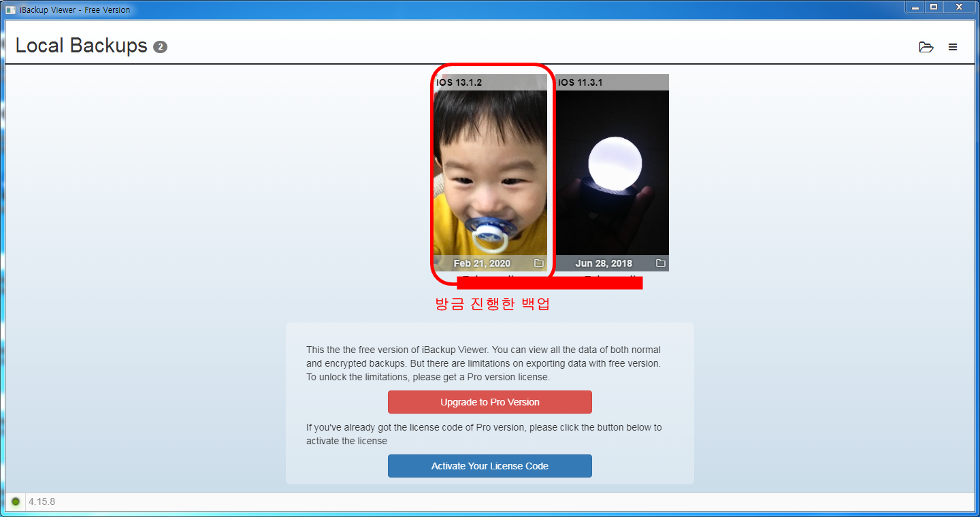Click folder icon on Feb 21, 2020 backup
Image resolution: width=980 pixels, height=517 pixels.
click(x=539, y=263)
